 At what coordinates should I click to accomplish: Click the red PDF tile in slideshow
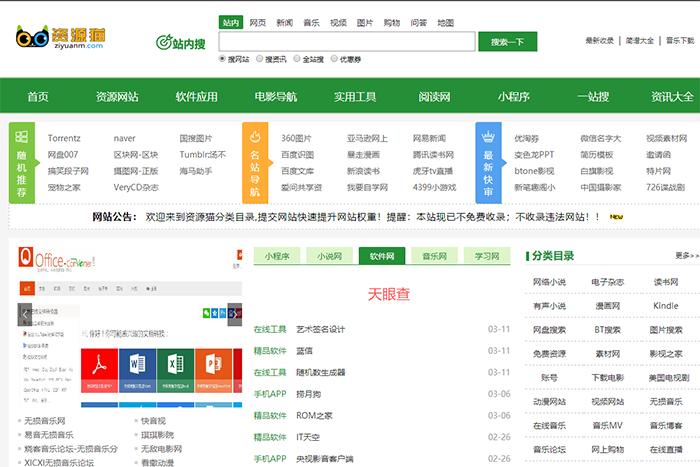click(100, 371)
